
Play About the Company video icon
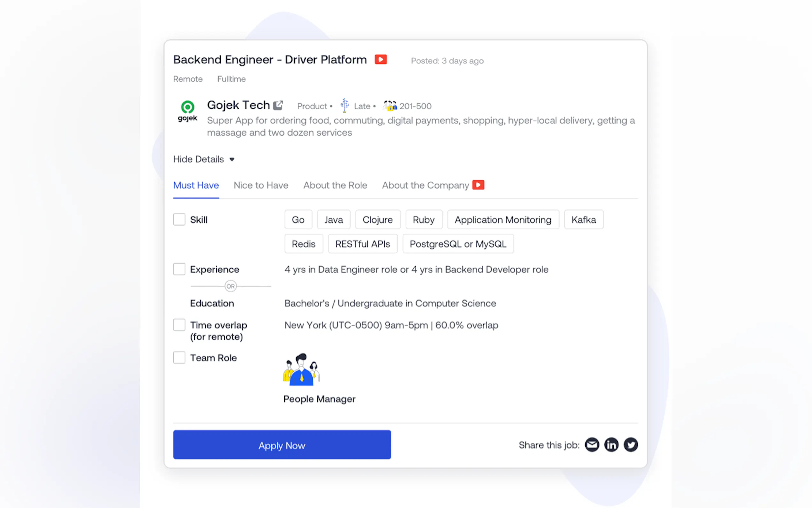coord(478,185)
